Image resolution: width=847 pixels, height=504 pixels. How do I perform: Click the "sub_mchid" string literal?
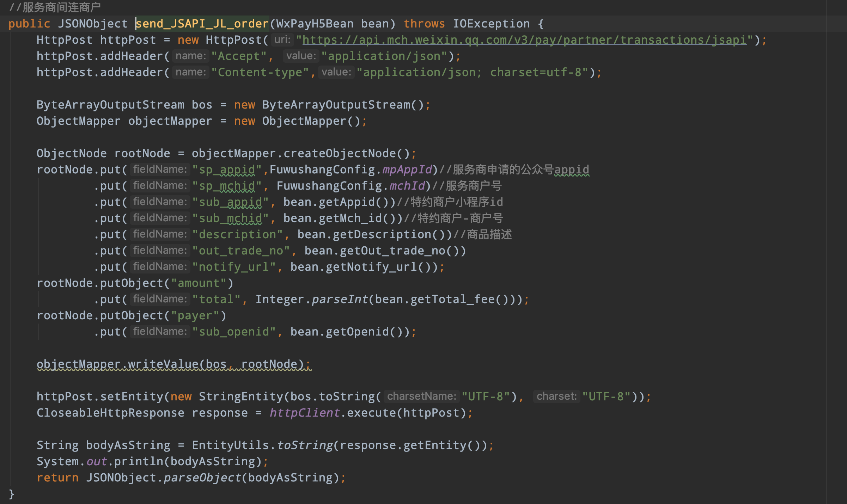coord(230,218)
